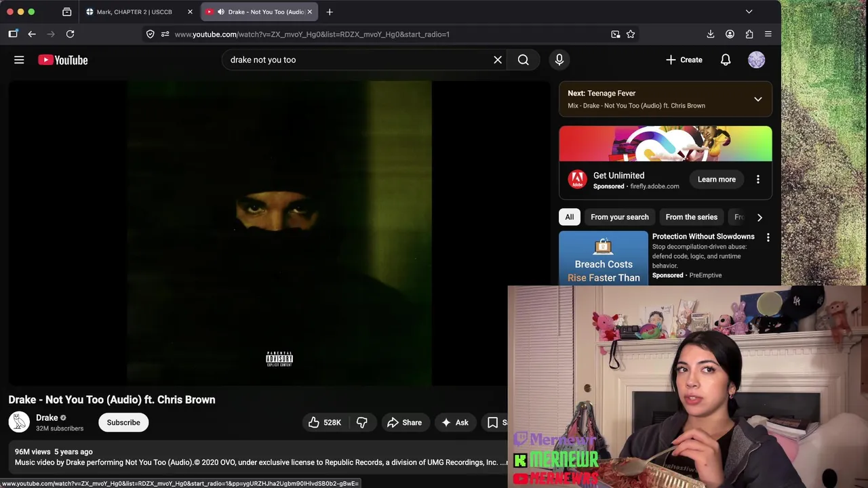Open the Drake channel name link

(x=47, y=418)
